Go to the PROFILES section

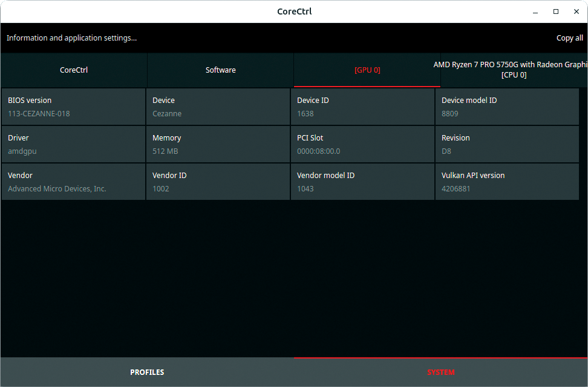147,372
